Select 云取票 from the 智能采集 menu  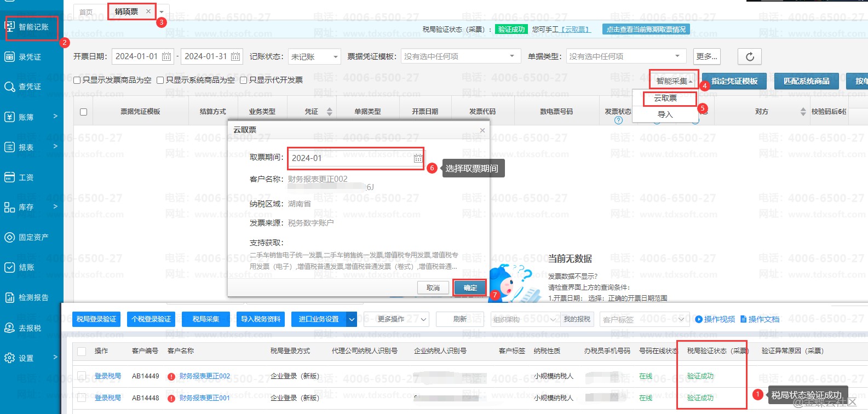[x=665, y=98]
